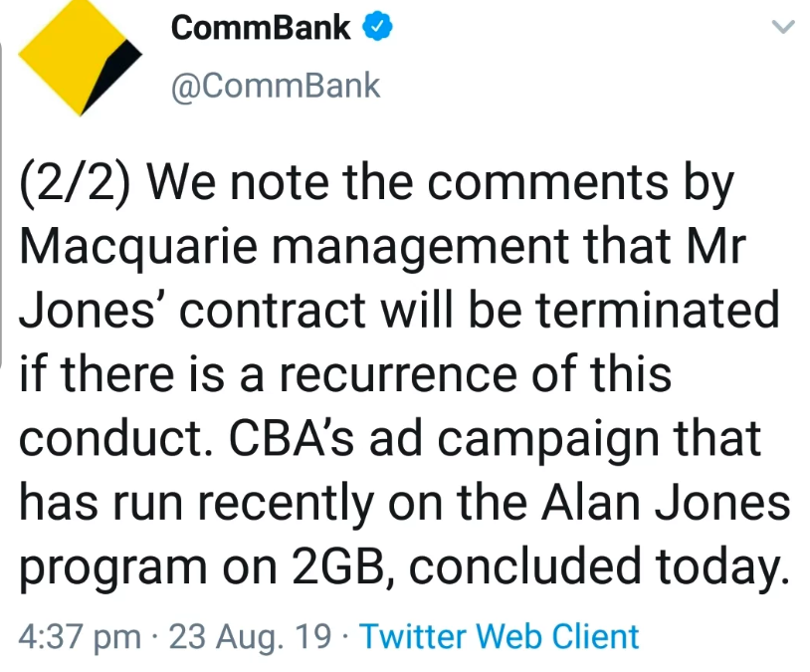
Task: Open the CommBank display name profile
Action: tap(261, 28)
